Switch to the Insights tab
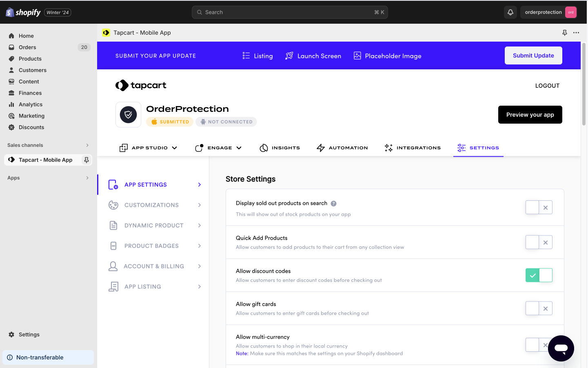The height and width of the screenshot is (368, 588). [x=280, y=148]
